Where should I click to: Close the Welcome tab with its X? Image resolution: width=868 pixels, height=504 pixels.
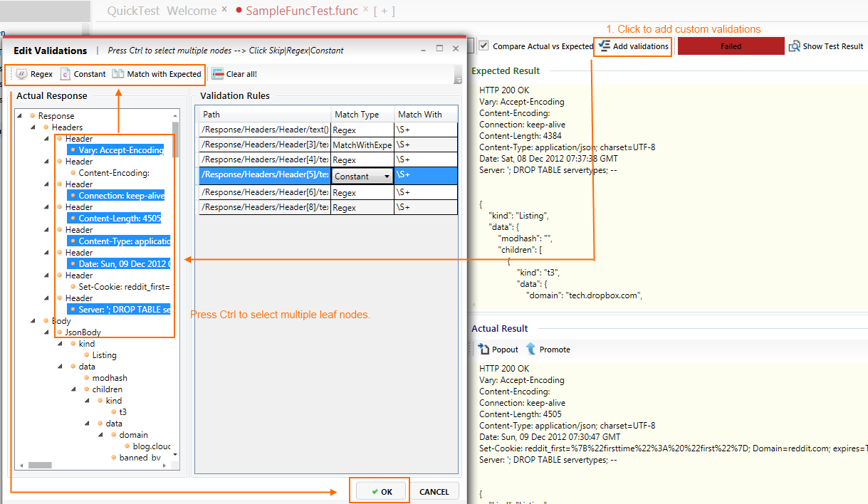click(x=224, y=10)
